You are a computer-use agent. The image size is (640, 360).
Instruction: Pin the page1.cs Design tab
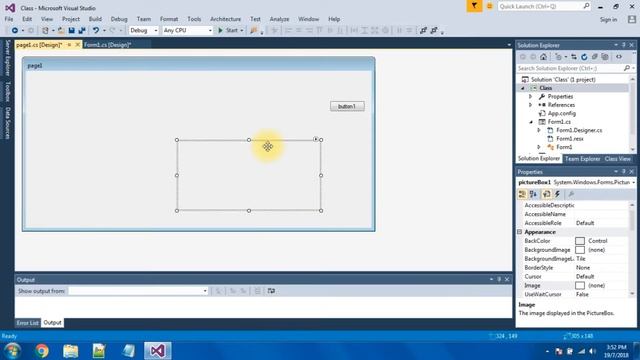click(x=69, y=45)
